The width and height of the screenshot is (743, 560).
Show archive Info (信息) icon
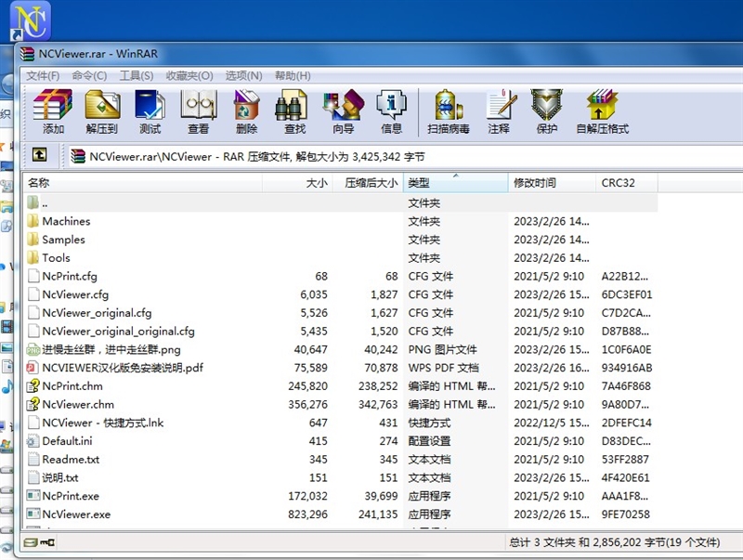tap(391, 111)
